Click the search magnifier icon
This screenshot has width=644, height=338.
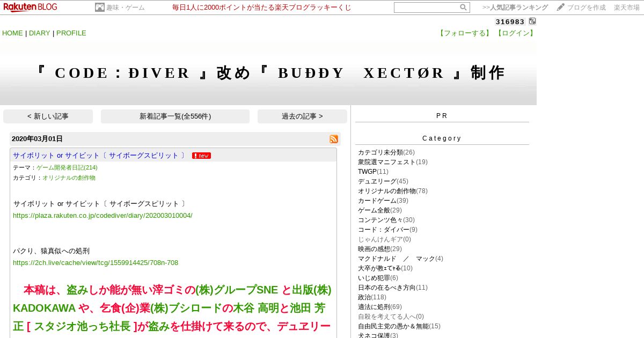click(x=463, y=8)
